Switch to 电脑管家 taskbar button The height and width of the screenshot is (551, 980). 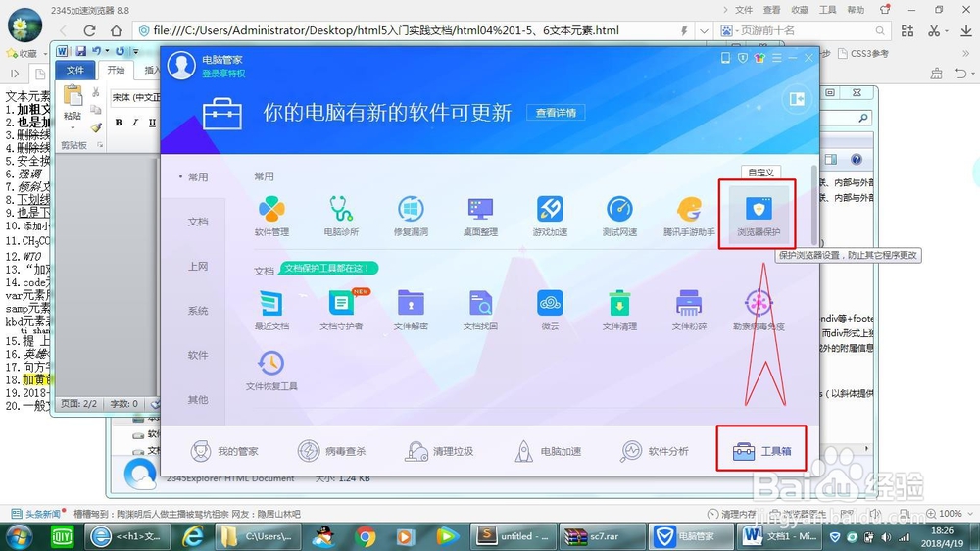[x=691, y=536]
